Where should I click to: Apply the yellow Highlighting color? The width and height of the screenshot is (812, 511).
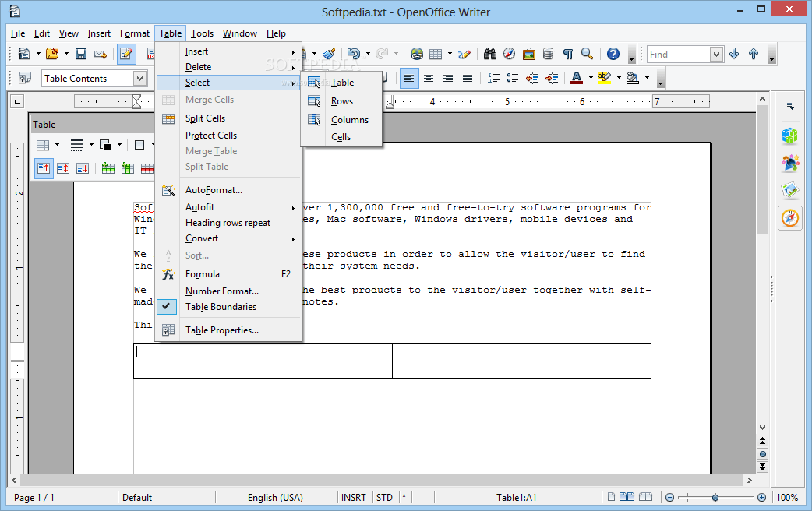(605, 78)
